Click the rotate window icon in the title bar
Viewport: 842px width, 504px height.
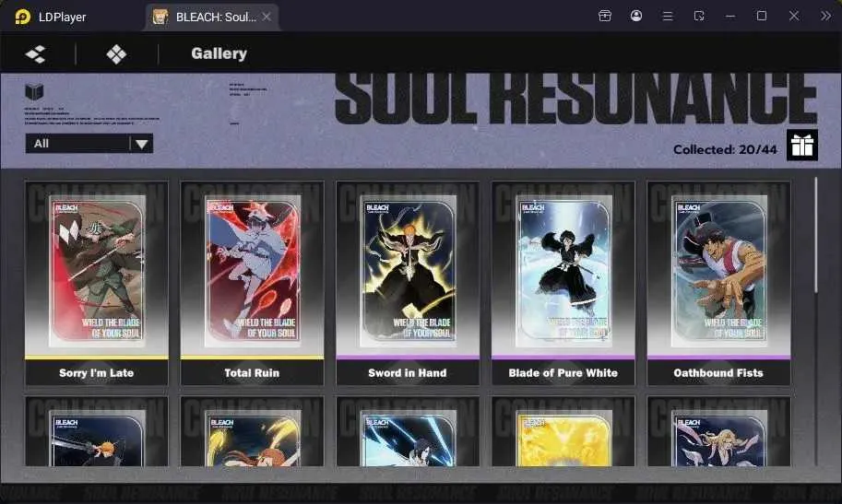coord(699,16)
